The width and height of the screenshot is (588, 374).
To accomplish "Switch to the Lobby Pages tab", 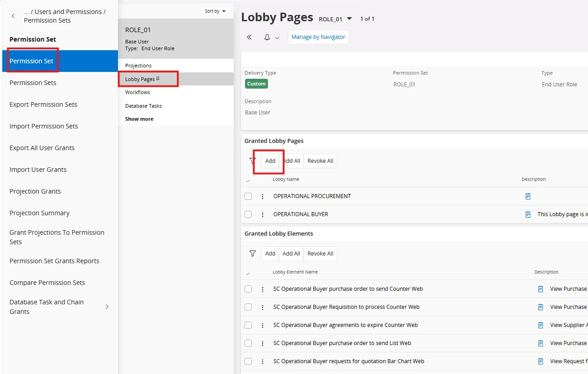I will [176, 79].
